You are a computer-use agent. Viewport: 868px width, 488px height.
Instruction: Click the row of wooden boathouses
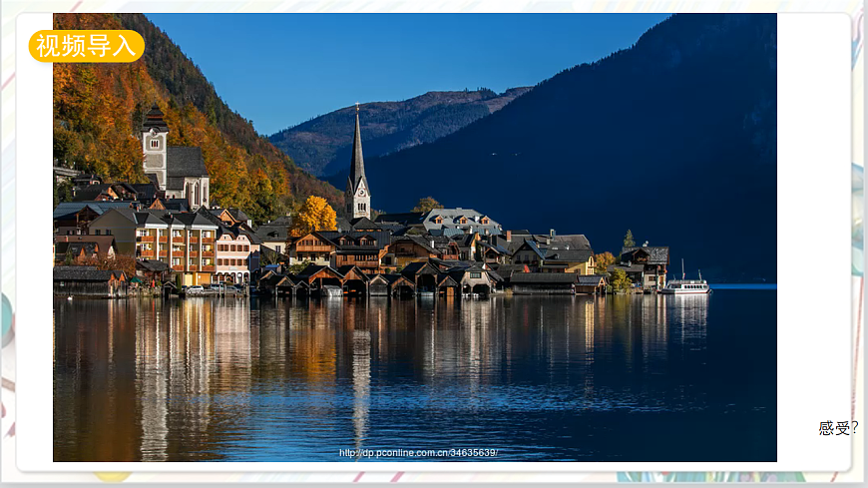[369, 282]
